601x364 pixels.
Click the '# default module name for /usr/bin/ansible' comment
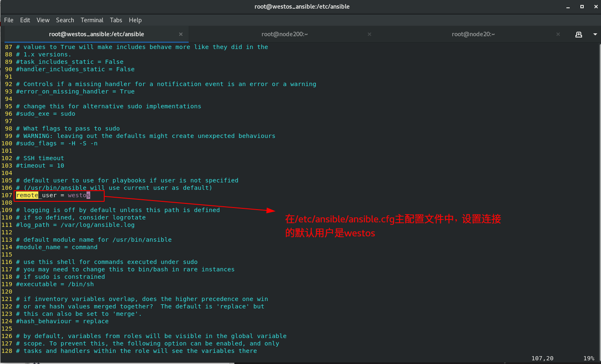click(94, 240)
